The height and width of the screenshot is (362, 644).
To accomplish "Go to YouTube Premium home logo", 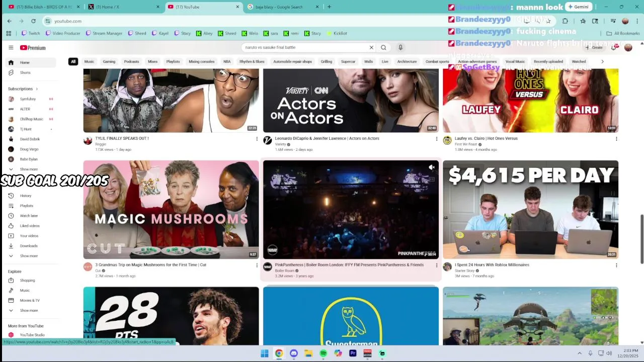I will [x=33, y=48].
